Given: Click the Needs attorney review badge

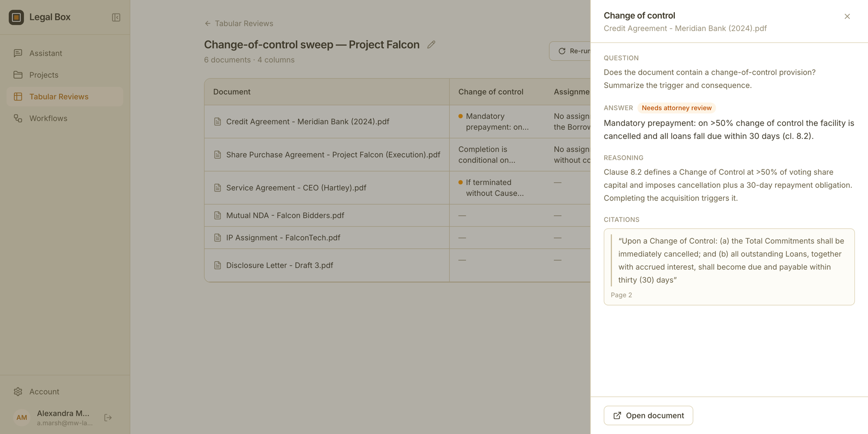Looking at the screenshot, I should point(677,108).
